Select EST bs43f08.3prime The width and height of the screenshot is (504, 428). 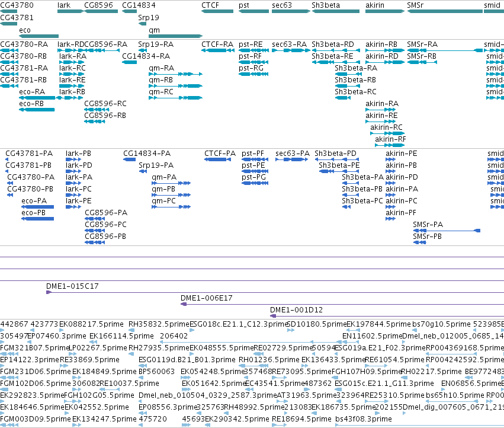[363, 419]
